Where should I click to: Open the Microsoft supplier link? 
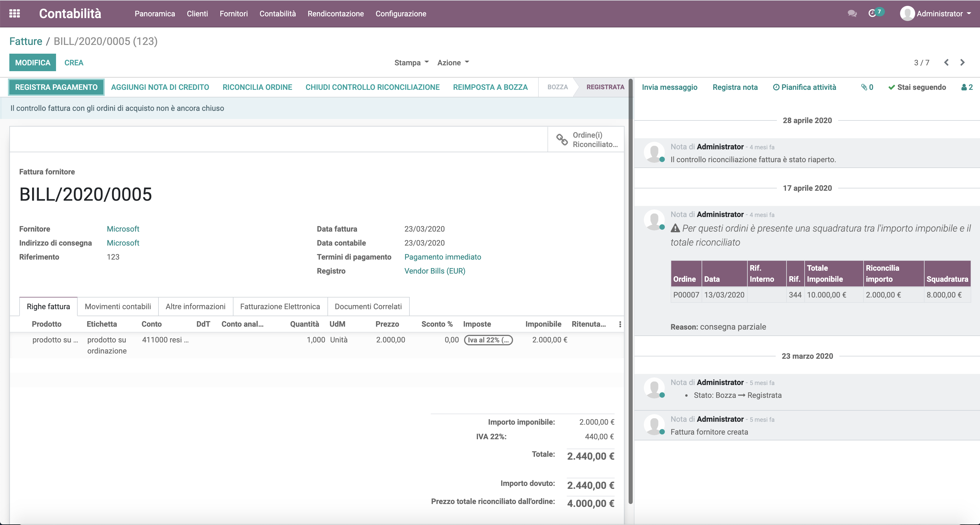tap(123, 229)
